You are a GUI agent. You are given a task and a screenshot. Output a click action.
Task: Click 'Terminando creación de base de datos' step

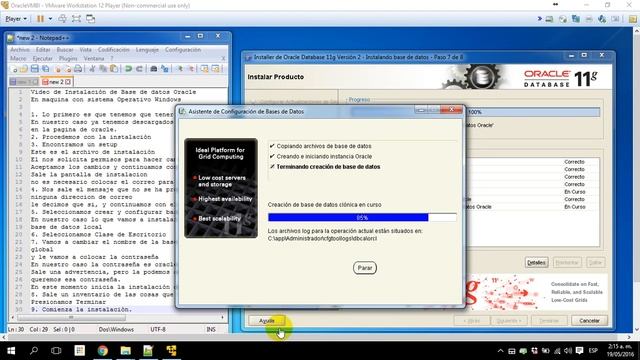[x=328, y=167]
